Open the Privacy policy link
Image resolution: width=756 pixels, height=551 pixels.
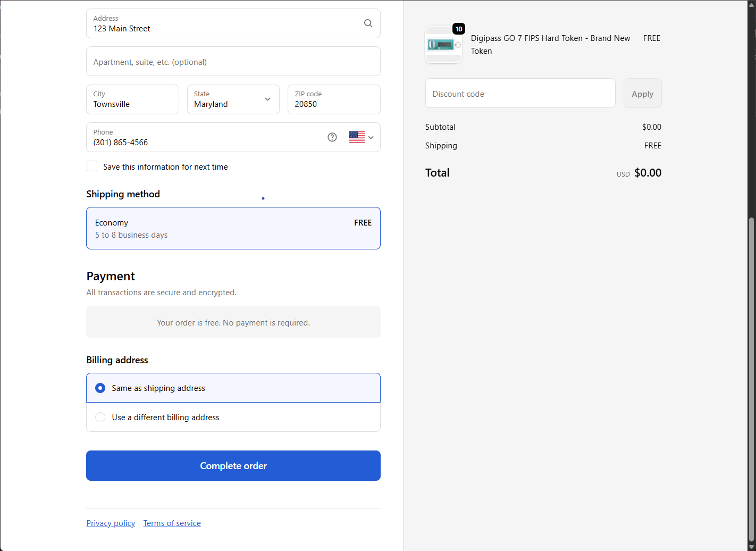click(111, 523)
